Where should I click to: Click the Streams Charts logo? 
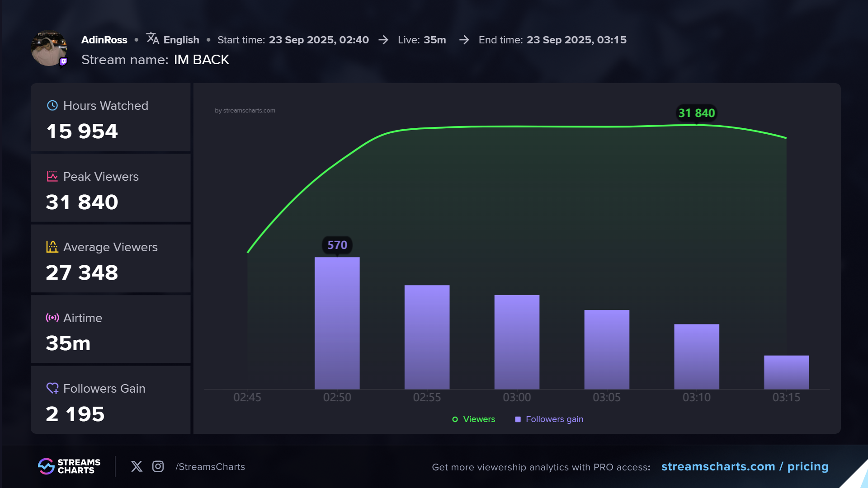[x=69, y=466]
